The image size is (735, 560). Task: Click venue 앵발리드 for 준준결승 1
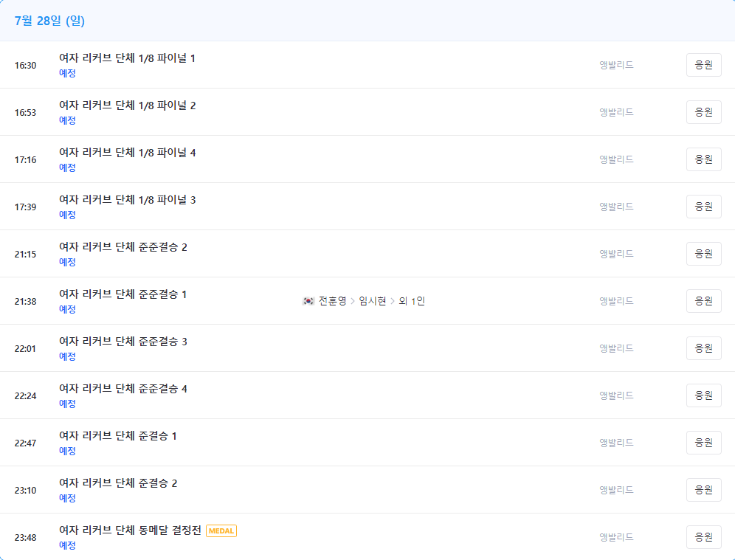(616, 301)
